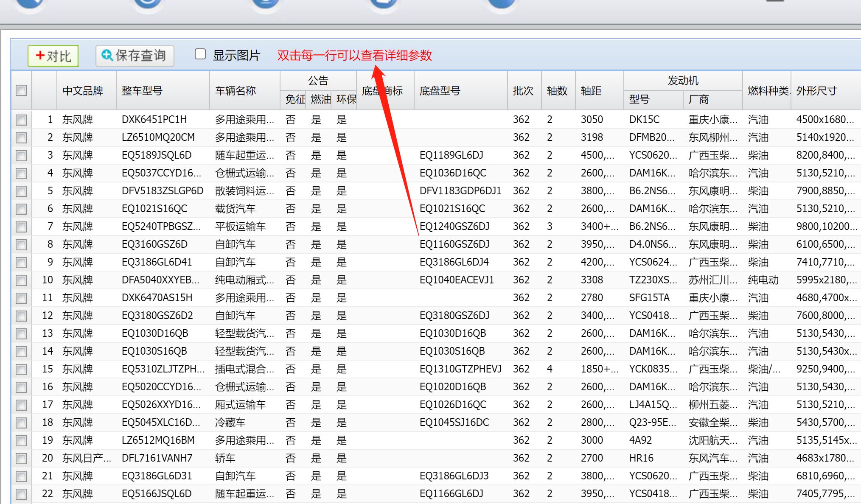Screen dimensions: 861x504
Task: Check the box for row 1 DXK6451PC1H
Action: pyautogui.click(x=21, y=120)
